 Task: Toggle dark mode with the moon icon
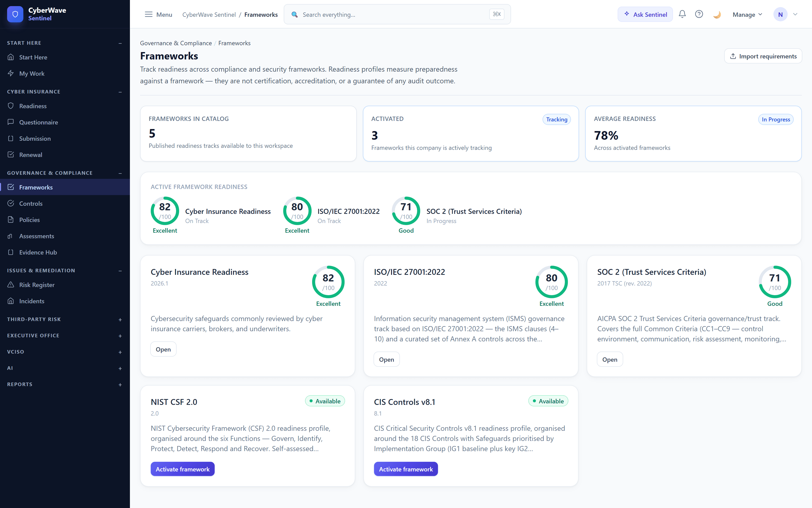coord(717,14)
